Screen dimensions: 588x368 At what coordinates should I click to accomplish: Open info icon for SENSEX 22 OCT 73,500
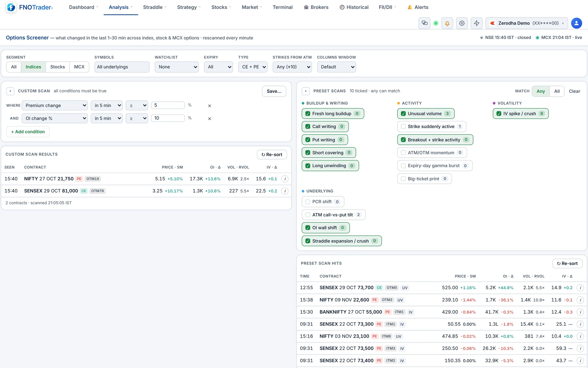click(580, 348)
